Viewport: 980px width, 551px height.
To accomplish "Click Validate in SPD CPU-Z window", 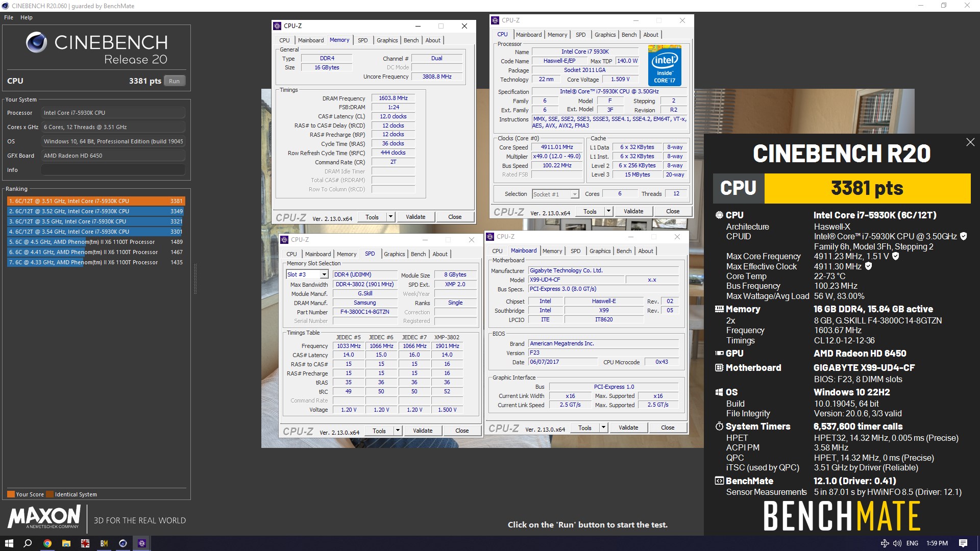I will click(423, 431).
